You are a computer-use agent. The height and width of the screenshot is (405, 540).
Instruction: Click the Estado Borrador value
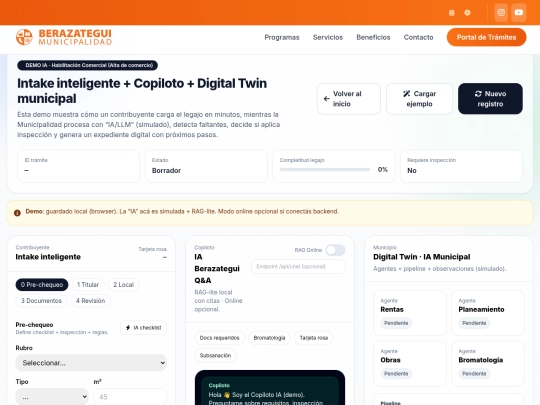click(x=166, y=170)
